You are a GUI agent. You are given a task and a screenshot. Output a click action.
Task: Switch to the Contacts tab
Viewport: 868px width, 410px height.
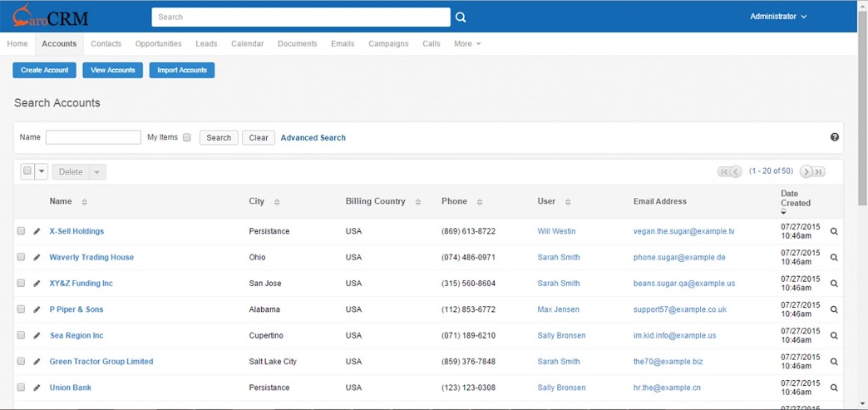[106, 44]
